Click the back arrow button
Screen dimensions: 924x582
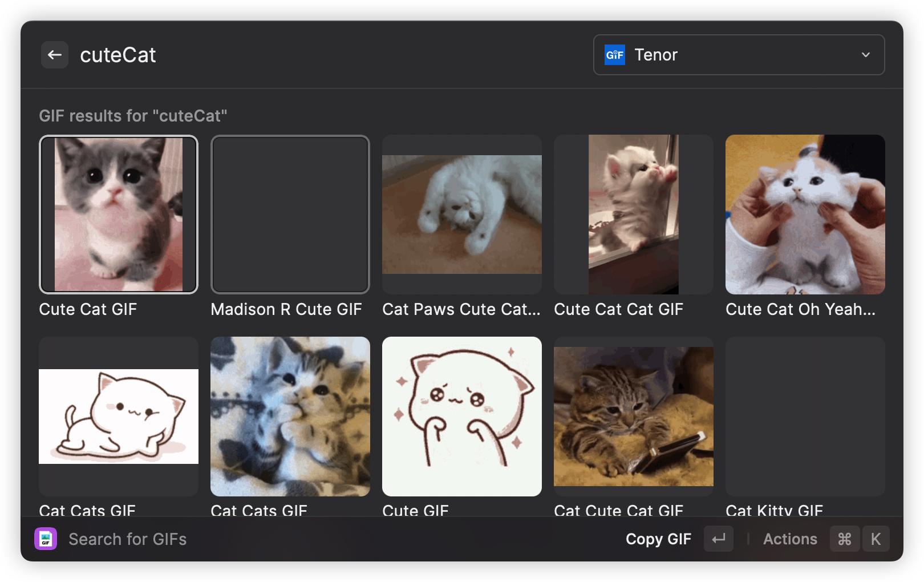tap(55, 55)
